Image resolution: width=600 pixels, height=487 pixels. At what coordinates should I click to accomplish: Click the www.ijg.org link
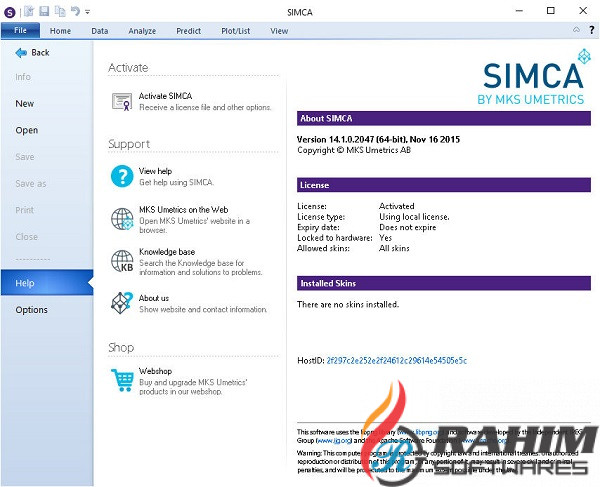coord(334,441)
